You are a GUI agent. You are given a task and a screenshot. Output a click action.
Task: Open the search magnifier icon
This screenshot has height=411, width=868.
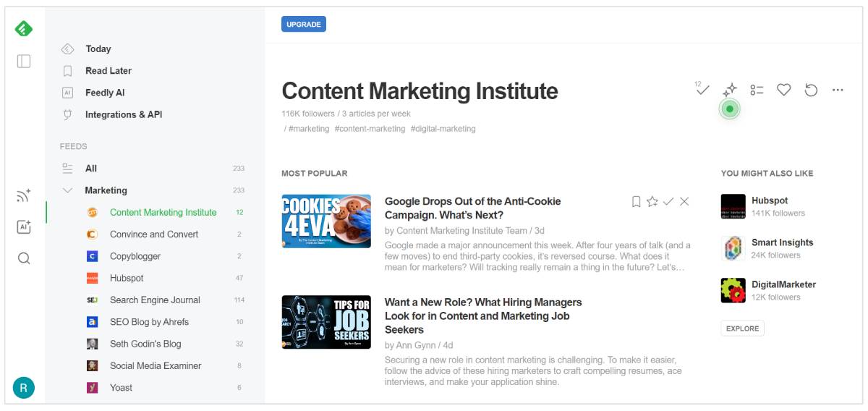click(x=24, y=258)
